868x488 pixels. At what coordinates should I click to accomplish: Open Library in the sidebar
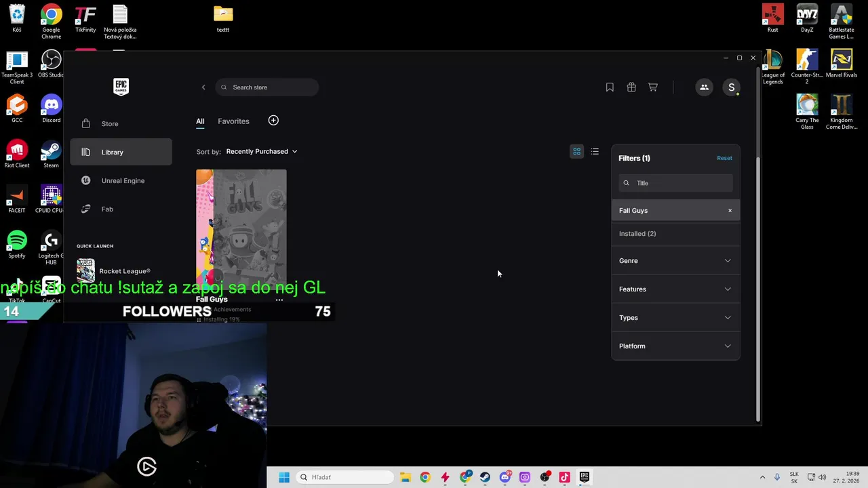tap(121, 152)
